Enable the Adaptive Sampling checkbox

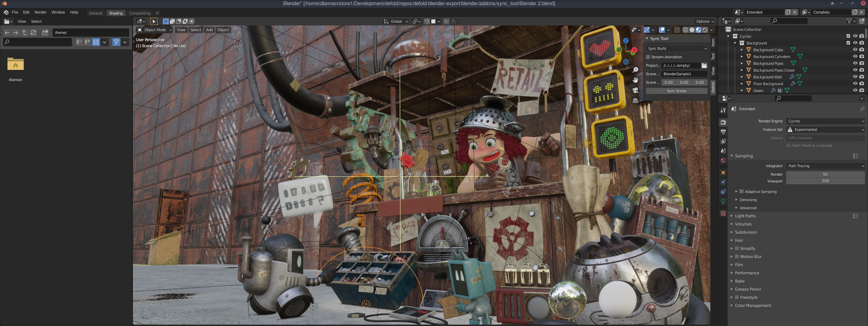tap(742, 192)
